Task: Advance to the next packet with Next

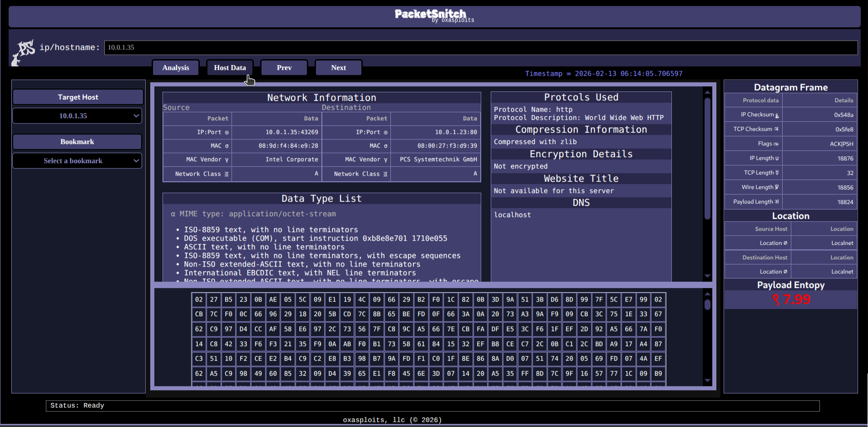Action: [338, 68]
